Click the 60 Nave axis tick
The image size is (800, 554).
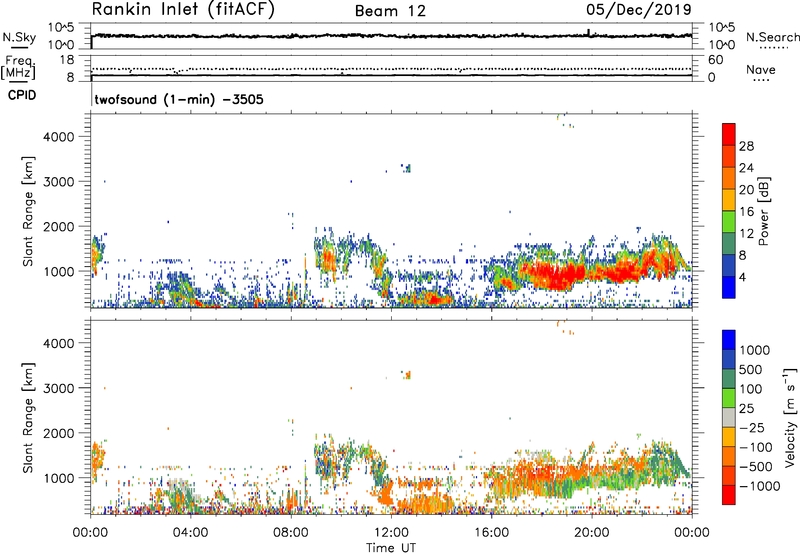(715, 60)
